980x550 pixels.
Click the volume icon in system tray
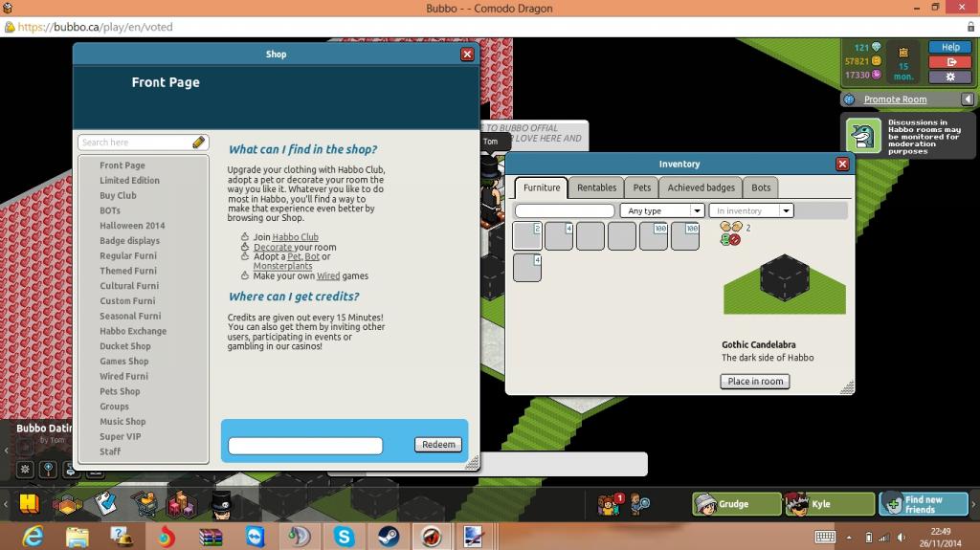(x=901, y=538)
